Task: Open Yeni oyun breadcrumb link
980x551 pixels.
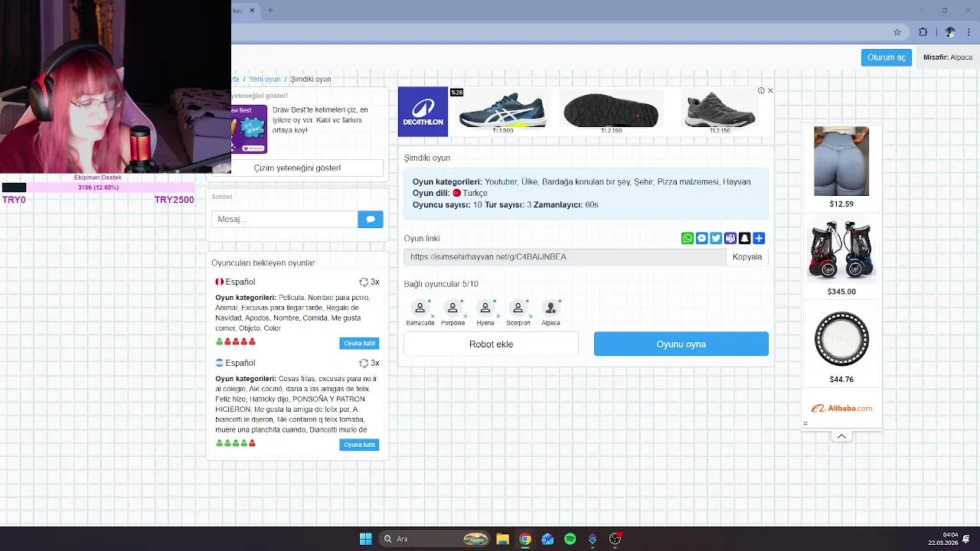Action: click(264, 79)
